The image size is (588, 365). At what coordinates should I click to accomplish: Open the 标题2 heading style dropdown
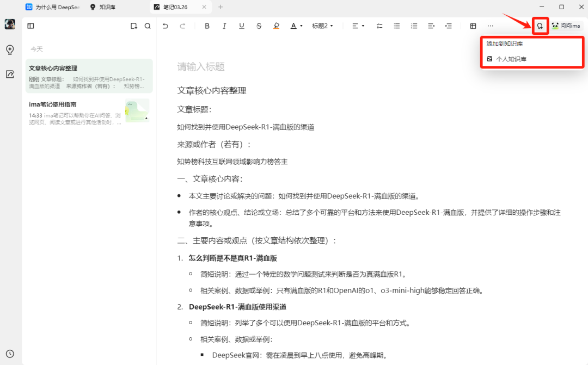[322, 26]
